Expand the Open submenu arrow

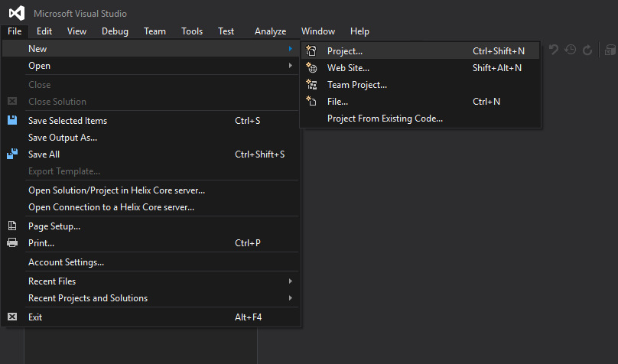(291, 66)
